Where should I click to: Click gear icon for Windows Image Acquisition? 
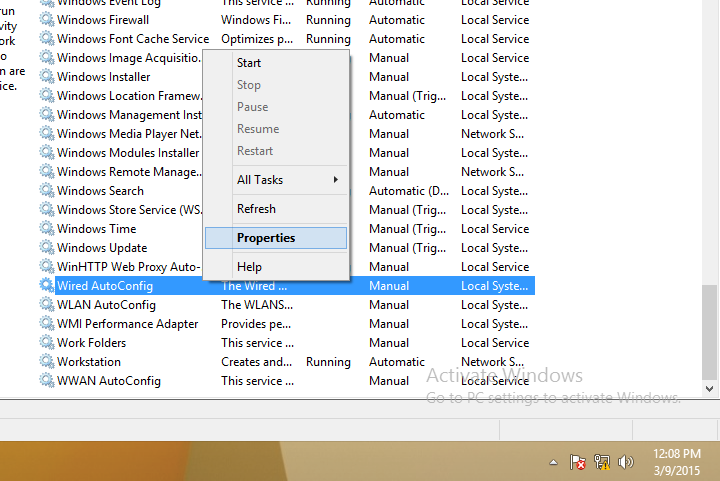46,58
